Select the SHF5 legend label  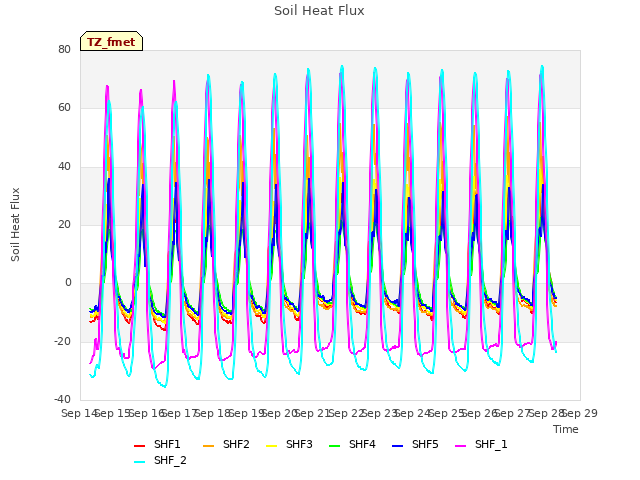click(x=425, y=444)
